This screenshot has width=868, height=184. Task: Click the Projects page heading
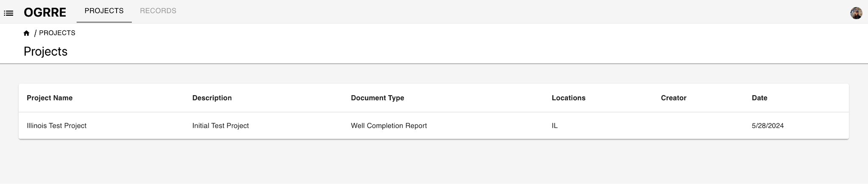tap(45, 51)
